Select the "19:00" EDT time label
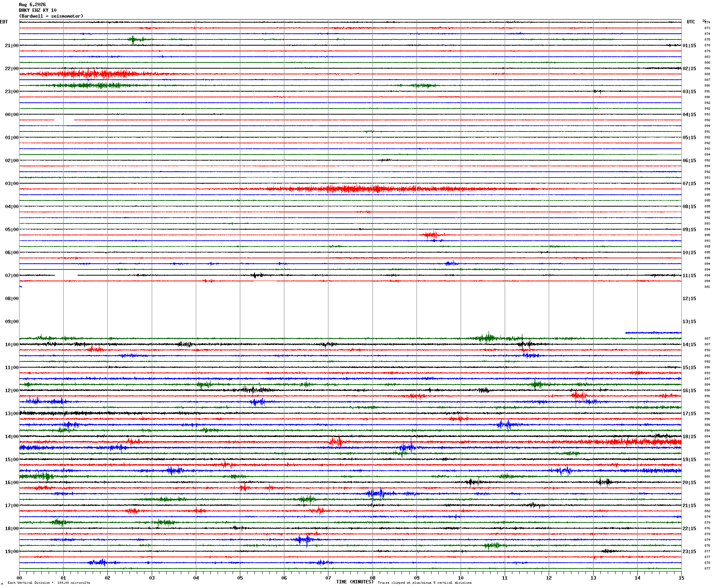 [x=11, y=552]
